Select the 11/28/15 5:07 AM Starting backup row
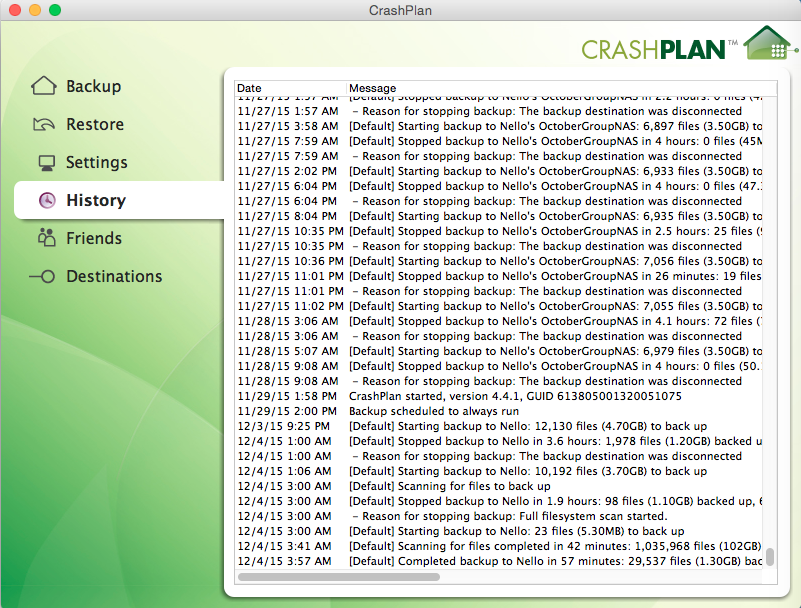This screenshot has height=608, width=801. (499, 351)
